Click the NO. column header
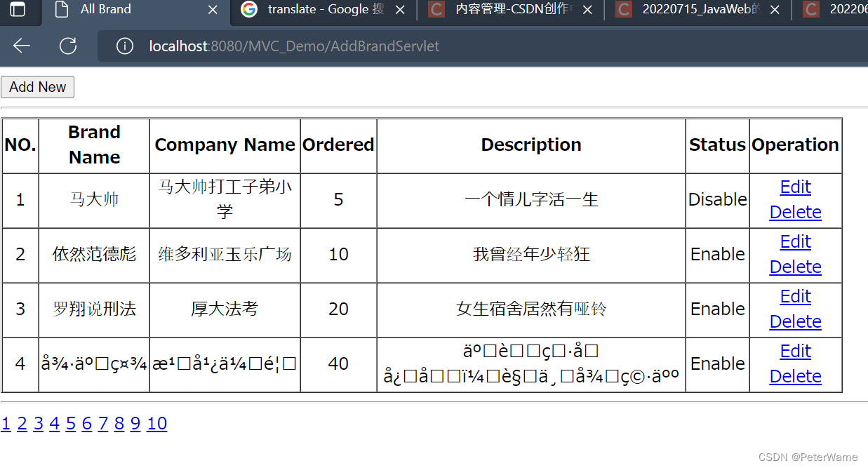Viewport: 868px width, 468px height. pos(20,145)
